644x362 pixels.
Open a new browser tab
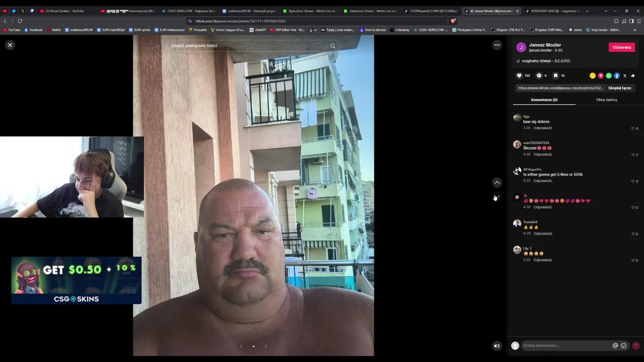tap(587, 11)
